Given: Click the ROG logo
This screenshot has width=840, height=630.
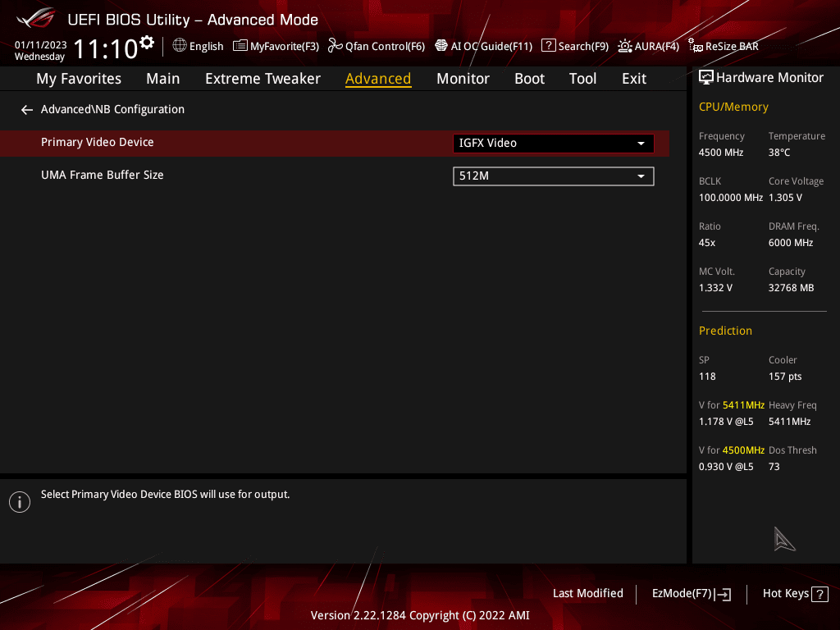Looking at the screenshot, I should pyautogui.click(x=36, y=18).
